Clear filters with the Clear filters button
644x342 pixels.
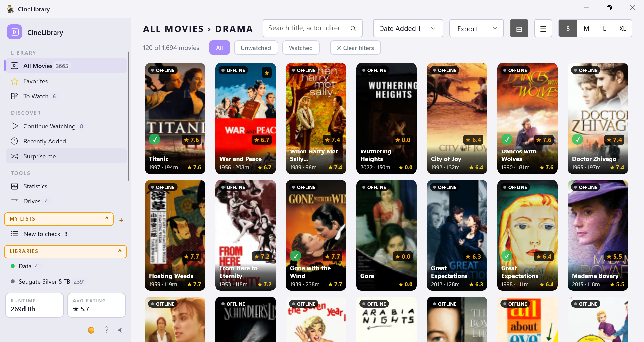tap(355, 48)
